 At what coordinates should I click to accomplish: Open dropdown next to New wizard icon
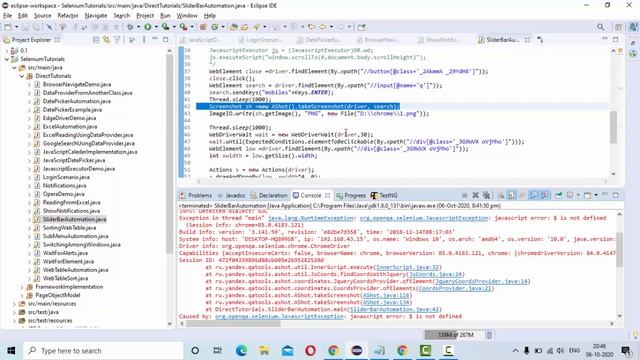(x=16, y=27)
